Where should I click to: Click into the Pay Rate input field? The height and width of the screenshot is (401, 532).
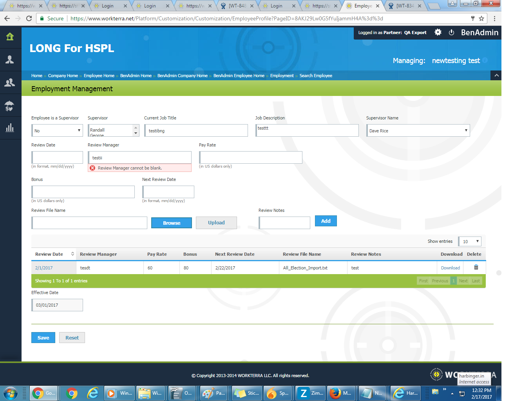(251, 157)
